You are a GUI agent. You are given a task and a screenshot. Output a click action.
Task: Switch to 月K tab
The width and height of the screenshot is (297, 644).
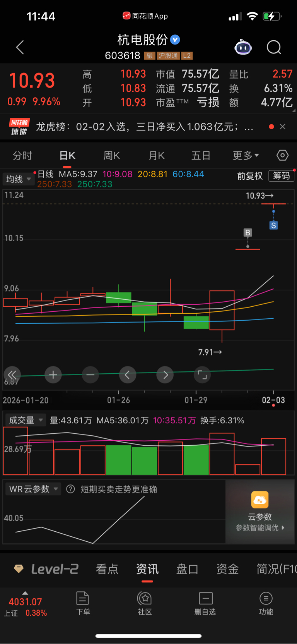(x=157, y=155)
